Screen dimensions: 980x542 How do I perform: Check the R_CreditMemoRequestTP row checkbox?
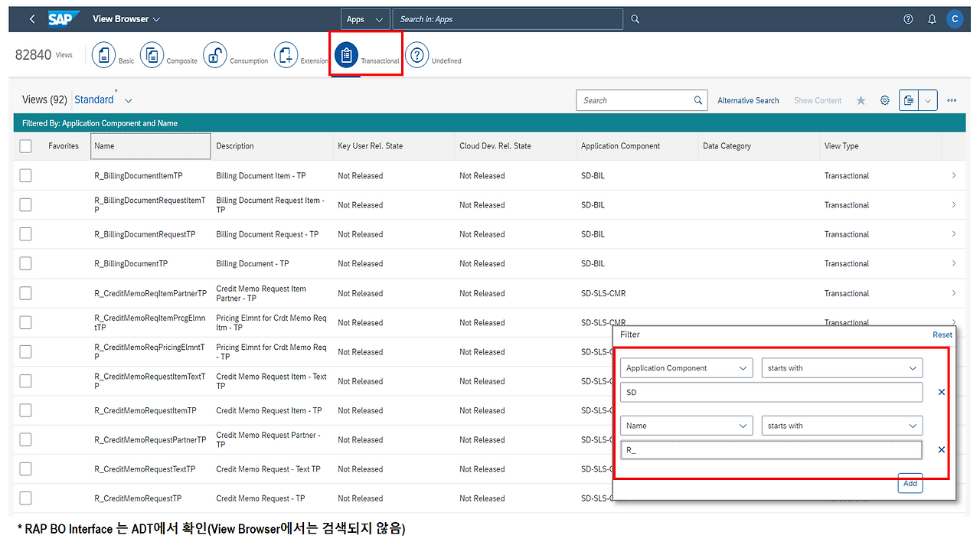[x=25, y=498]
